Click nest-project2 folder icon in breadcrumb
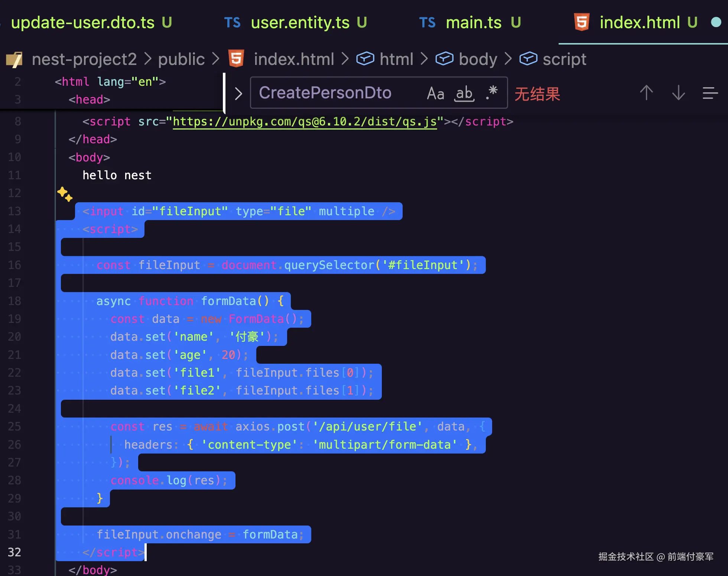 click(14, 59)
